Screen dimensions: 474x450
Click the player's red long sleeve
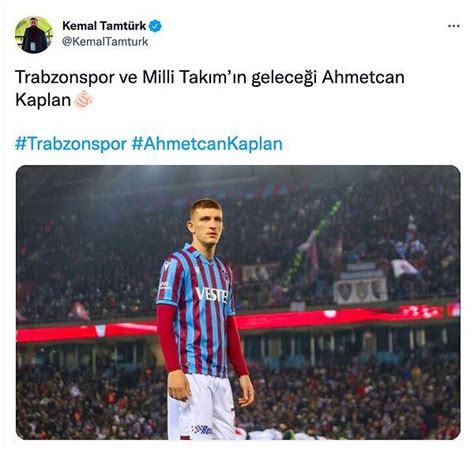click(168, 337)
